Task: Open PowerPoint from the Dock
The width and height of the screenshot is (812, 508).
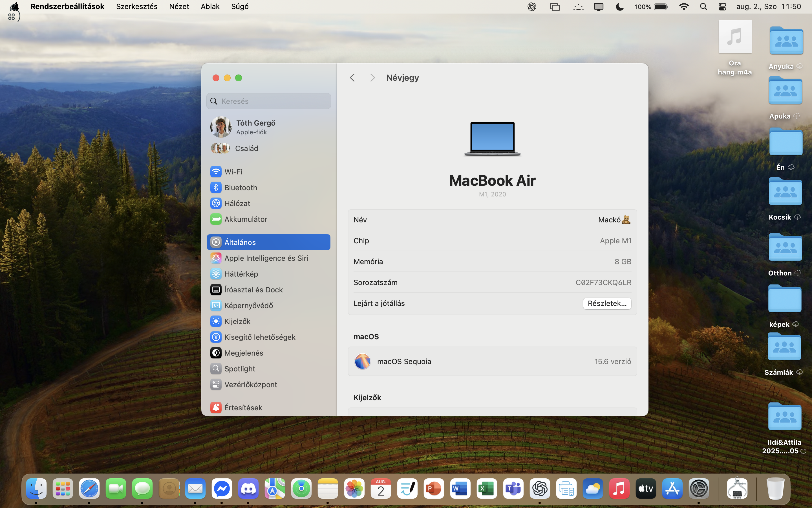Action: click(434, 489)
